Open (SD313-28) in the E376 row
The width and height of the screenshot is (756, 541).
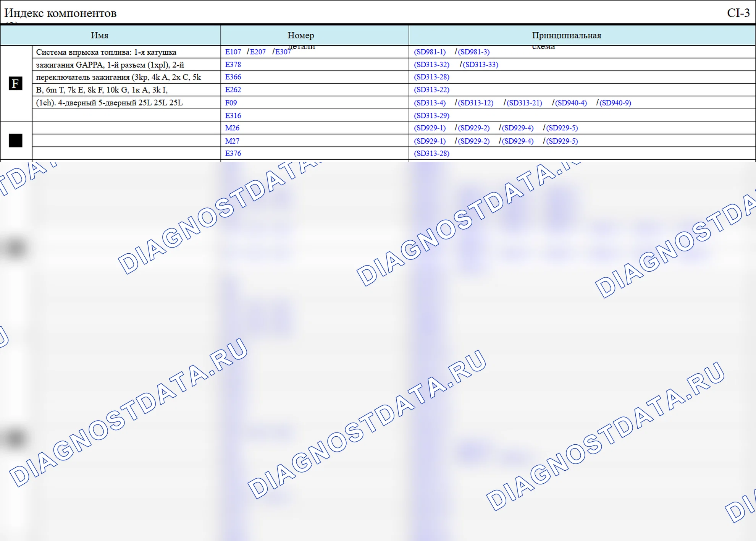pyautogui.click(x=432, y=154)
